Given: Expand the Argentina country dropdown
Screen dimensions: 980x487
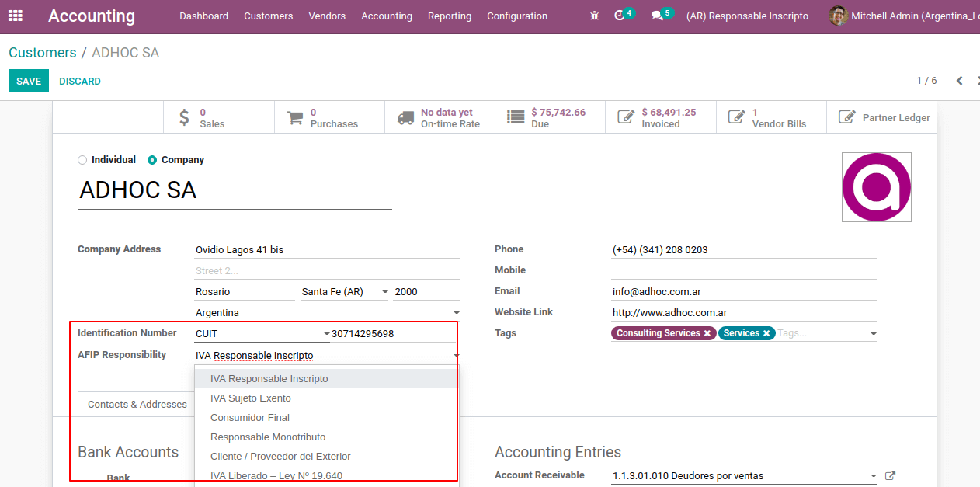Looking at the screenshot, I should click(456, 313).
